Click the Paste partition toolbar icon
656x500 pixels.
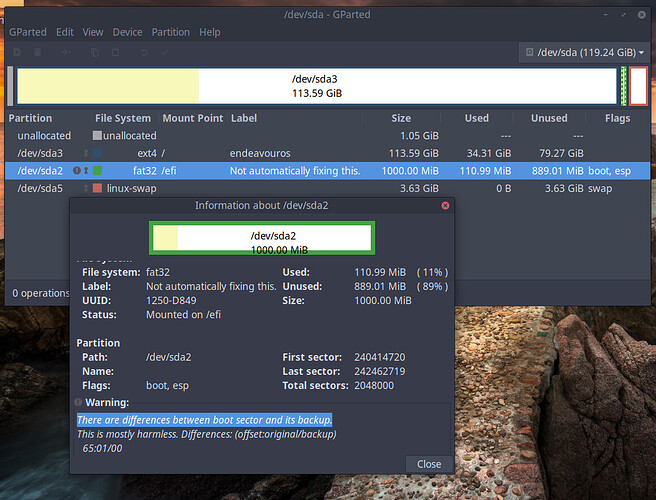tap(115, 52)
